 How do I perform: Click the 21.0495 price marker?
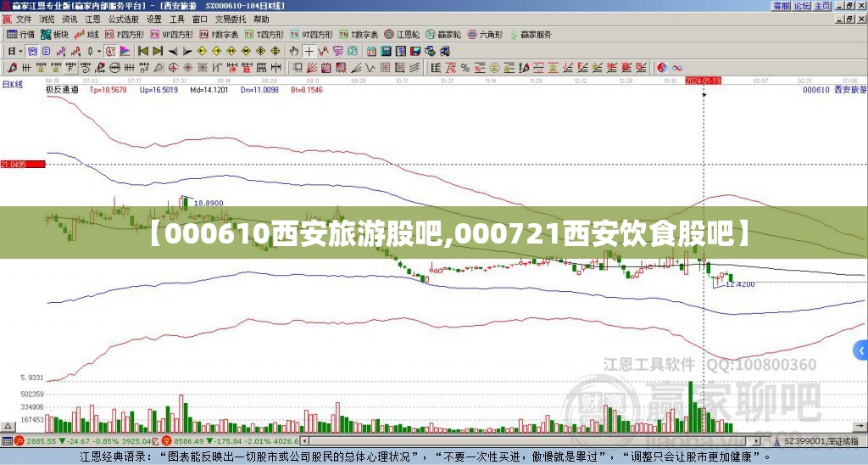pos(23,164)
